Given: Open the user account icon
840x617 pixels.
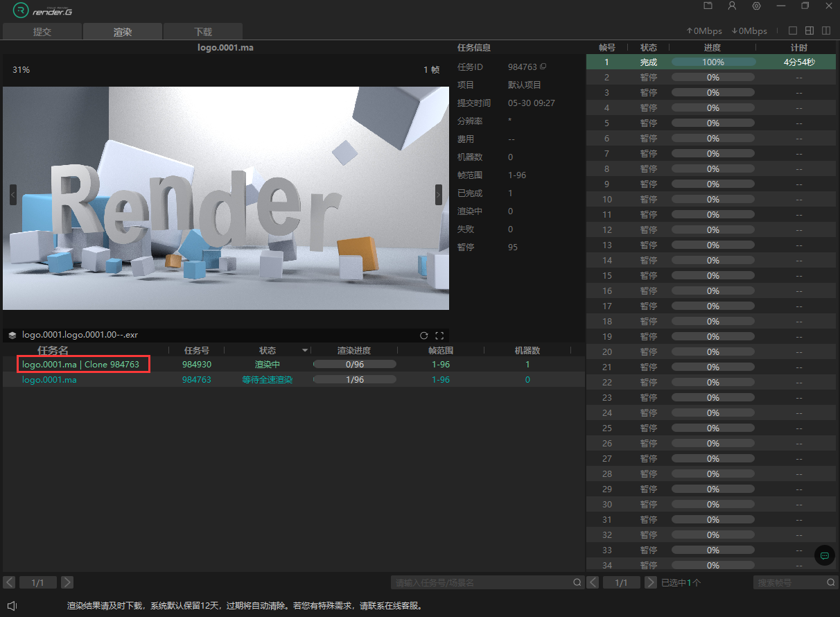Looking at the screenshot, I should click(732, 6).
